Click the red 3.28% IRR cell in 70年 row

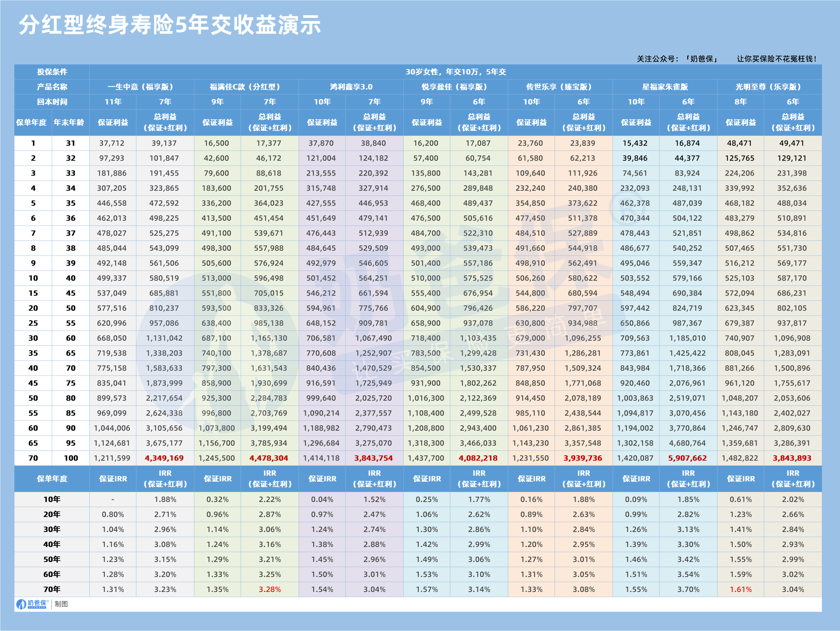pos(270,589)
